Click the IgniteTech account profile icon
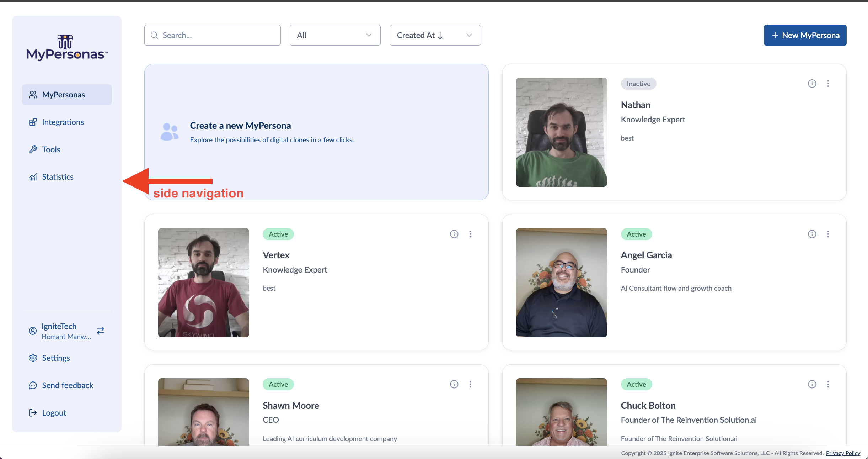The height and width of the screenshot is (459, 868). (33, 331)
